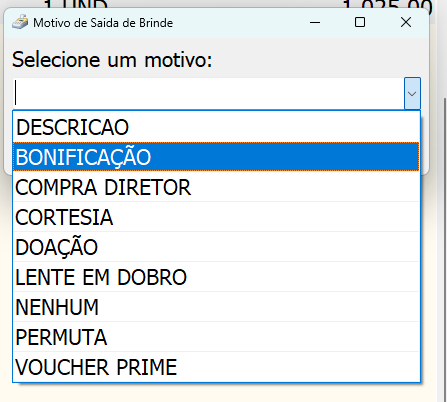Viewport: 447px width, 402px height.
Task: Click the Selecione um motivo label
Action: 112,60
